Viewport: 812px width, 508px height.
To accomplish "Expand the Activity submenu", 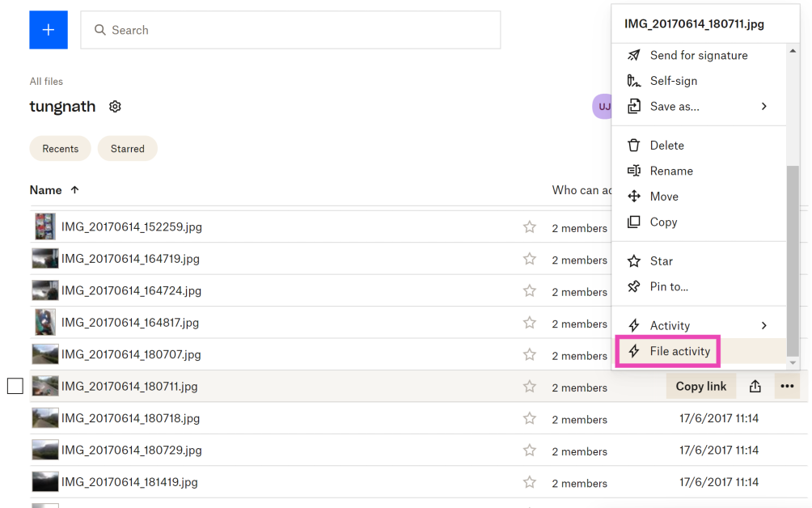I will (763, 326).
